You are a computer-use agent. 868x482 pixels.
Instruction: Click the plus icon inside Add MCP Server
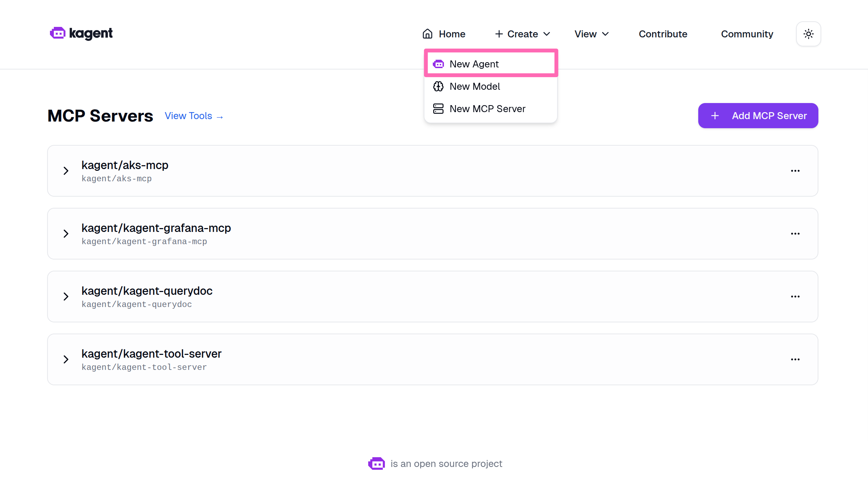point(715,116)
